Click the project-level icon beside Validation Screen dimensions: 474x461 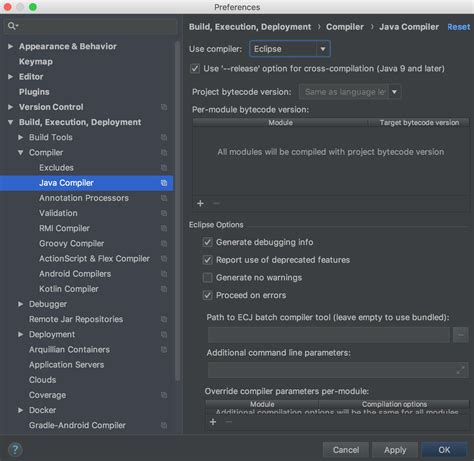164,213
